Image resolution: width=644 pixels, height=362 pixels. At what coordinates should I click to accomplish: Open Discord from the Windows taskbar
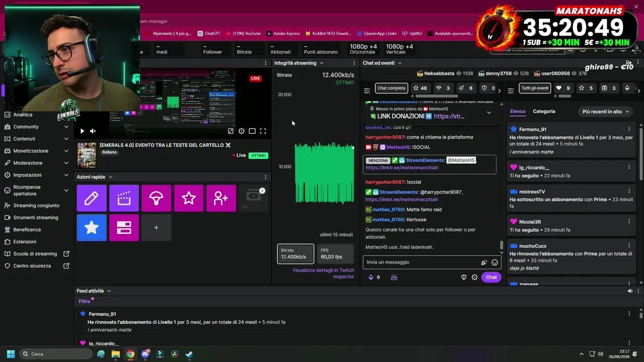pyautogui.click(x=145, y=354)
